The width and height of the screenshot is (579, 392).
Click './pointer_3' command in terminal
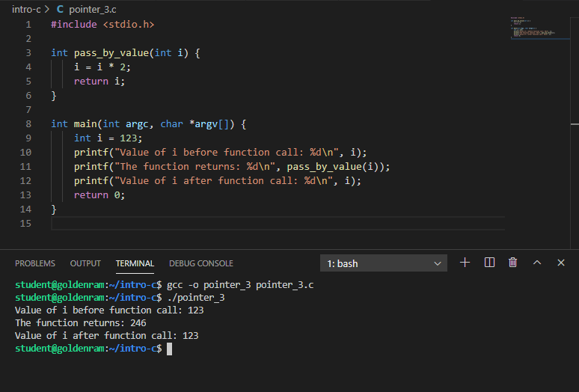pos(196,298)
